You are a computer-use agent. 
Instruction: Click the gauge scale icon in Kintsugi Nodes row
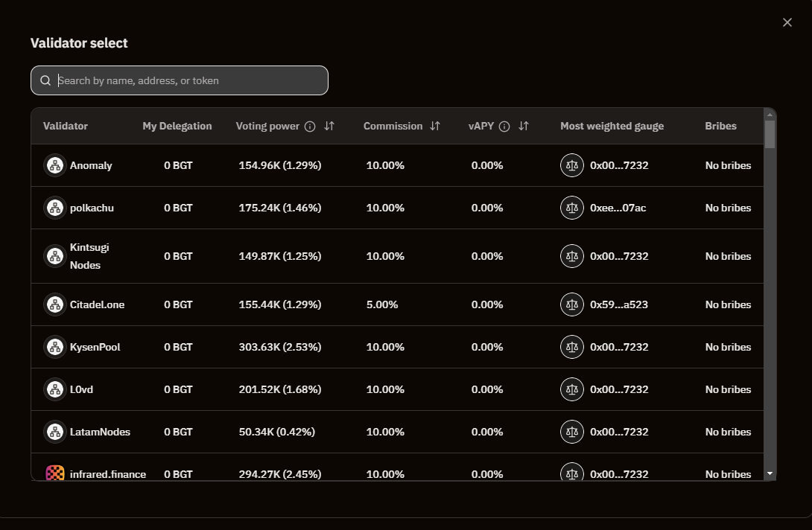pyautogui.click(x=571, y=256)
